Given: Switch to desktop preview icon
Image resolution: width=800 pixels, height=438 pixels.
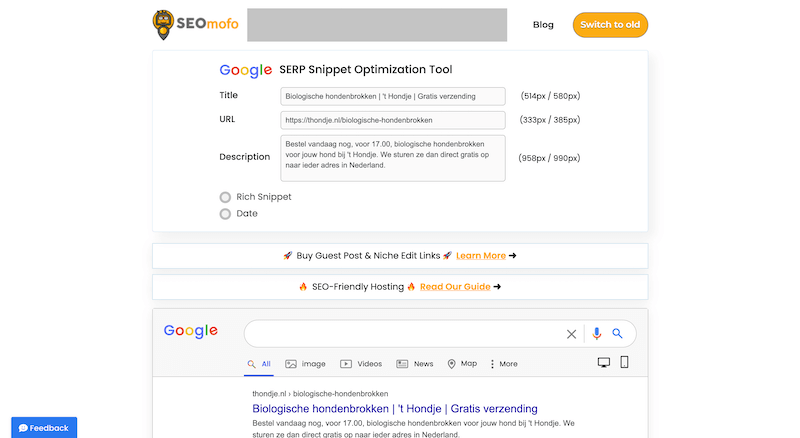Looking at the screenshot, I should click(x=603, y=363).
